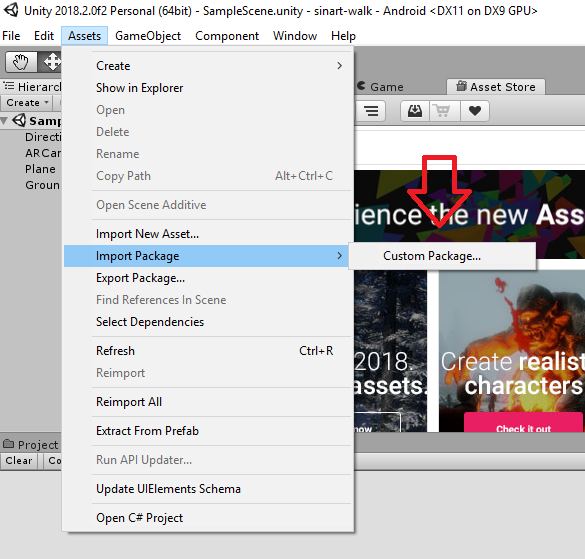
Task: Open the downloads inbox icon
Action: click(415, 111)
